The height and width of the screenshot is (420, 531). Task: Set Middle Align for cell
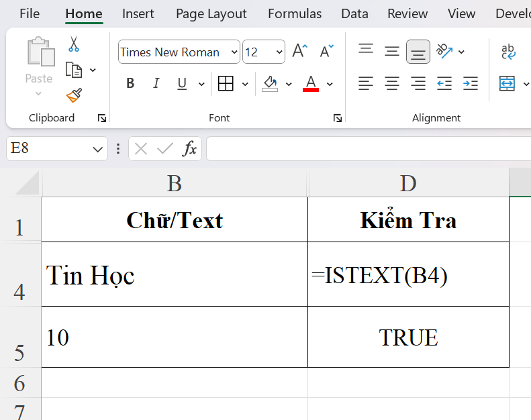(x=392, y=52)
